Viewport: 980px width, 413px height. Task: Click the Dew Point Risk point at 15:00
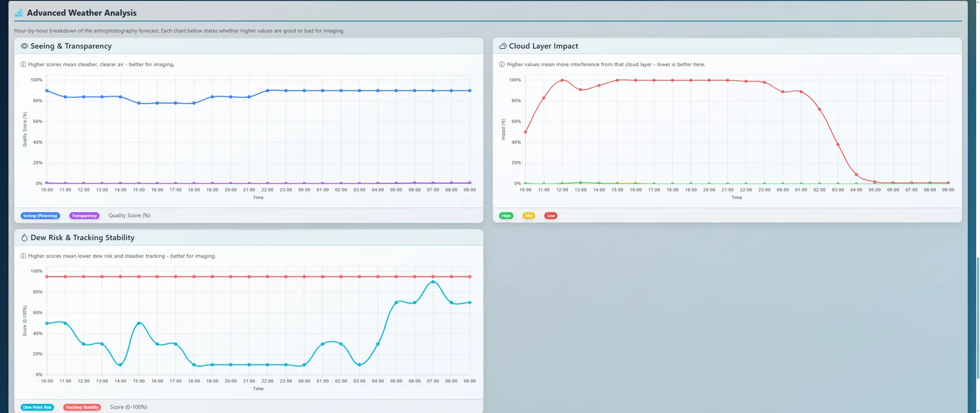139,323
